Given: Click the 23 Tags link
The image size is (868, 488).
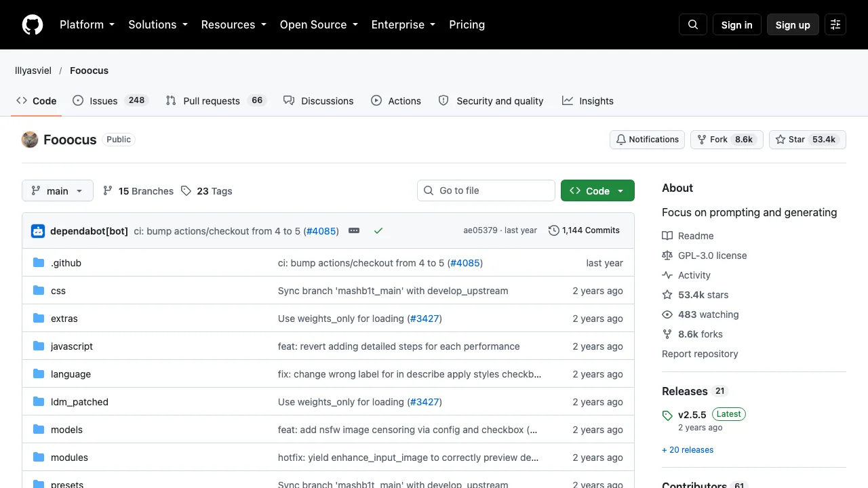Looking at the screenshot, I should coord(207,191).
